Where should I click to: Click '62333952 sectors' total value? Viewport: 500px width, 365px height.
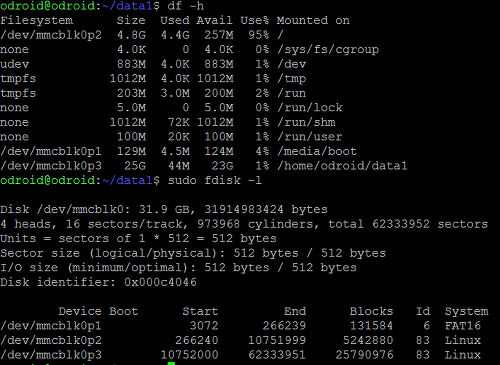pos(430,224)
